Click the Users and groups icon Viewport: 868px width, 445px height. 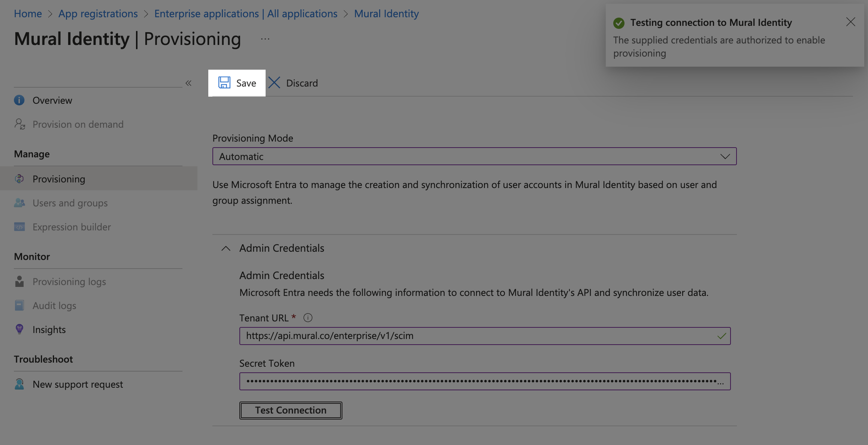(x=19, y=203)
